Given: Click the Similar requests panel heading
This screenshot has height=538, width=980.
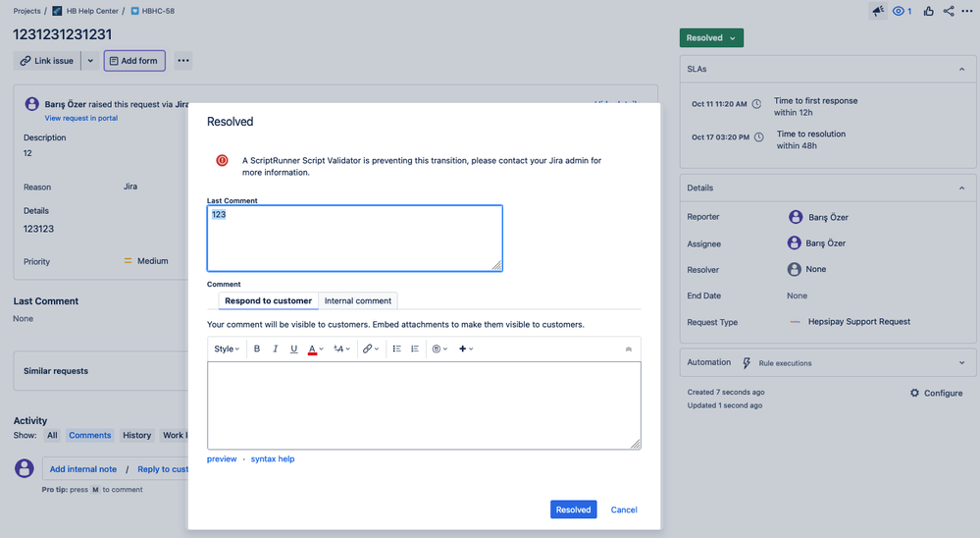Looking at the screenshot, I should pos(56,371).
